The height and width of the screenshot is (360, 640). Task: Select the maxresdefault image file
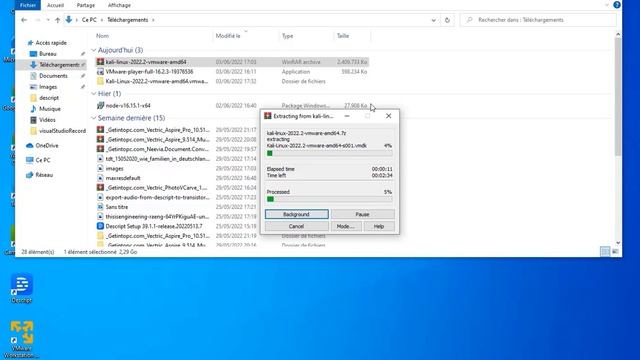coord(123,178)
